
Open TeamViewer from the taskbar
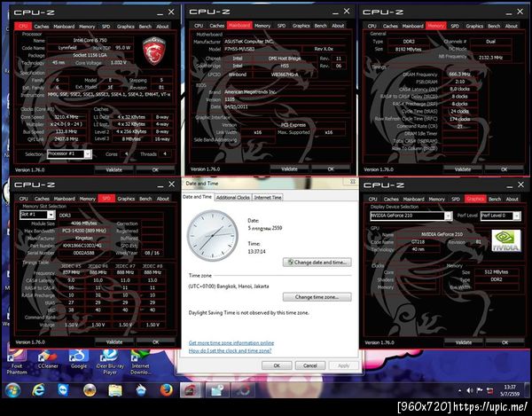[x=64, y=390]
